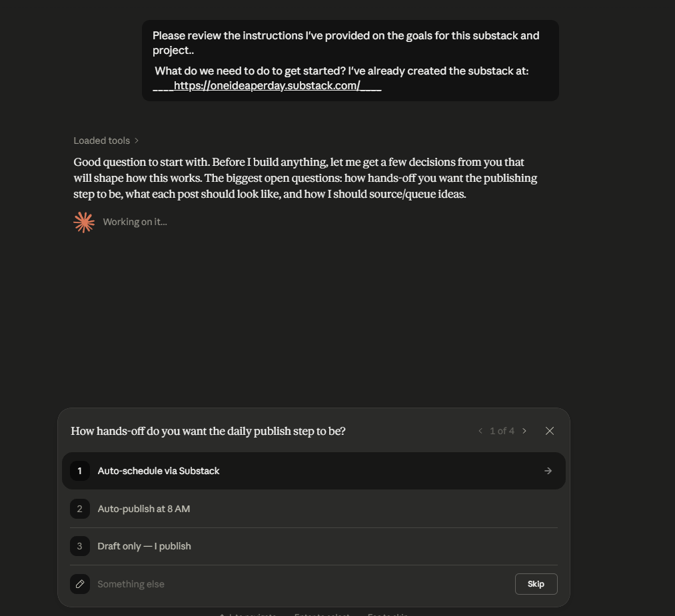Click the 1 of 4 page indicator
Viewport: 675px width, 616px height.
click(502, 431)
